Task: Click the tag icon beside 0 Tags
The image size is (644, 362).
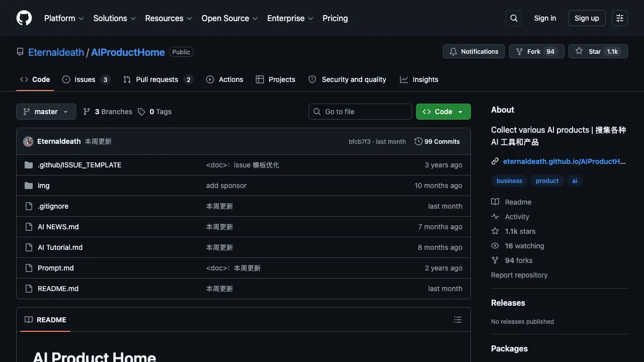Action: pyautogui.click(x=142, y=112)
